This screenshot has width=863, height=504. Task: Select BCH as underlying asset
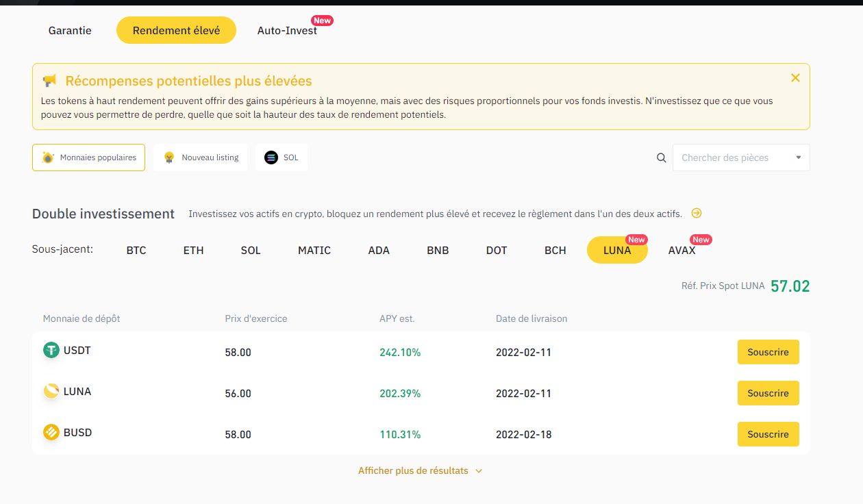555,250
